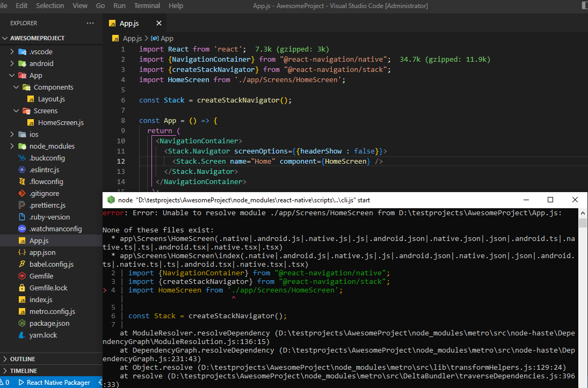Open the View menu
The height and width of the screenshot is (388, 588).
80,5
